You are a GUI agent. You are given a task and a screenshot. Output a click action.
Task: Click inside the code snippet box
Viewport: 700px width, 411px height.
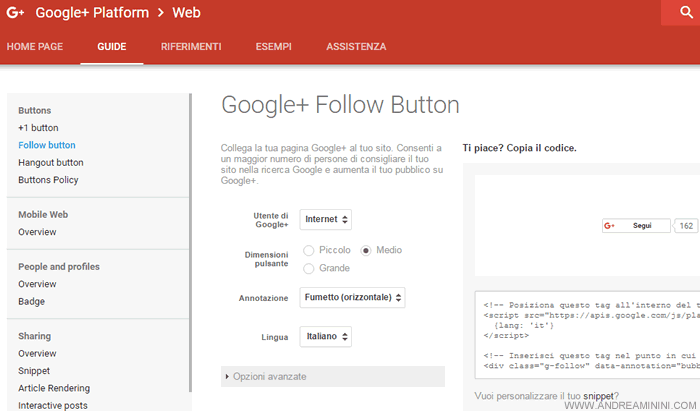click(587, 335)
